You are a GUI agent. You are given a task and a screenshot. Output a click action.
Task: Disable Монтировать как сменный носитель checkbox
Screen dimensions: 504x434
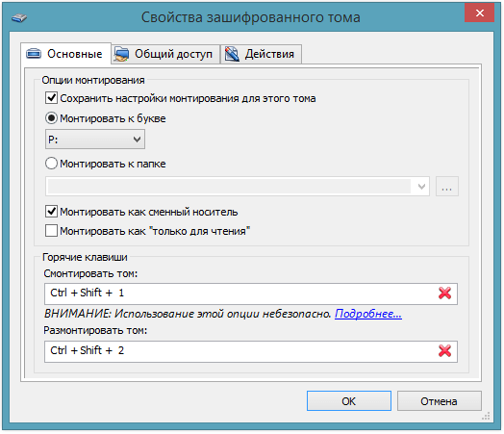tap(51, 212)
